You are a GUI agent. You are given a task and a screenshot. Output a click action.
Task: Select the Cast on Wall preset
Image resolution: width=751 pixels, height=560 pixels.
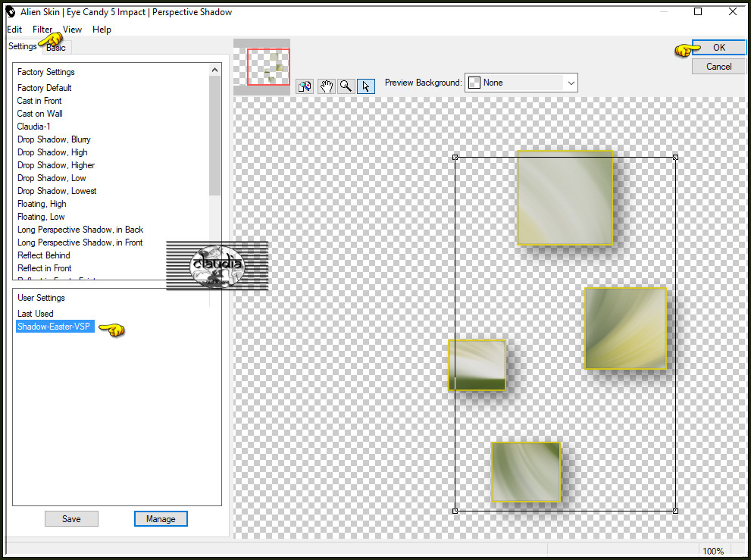pos(39,114)
